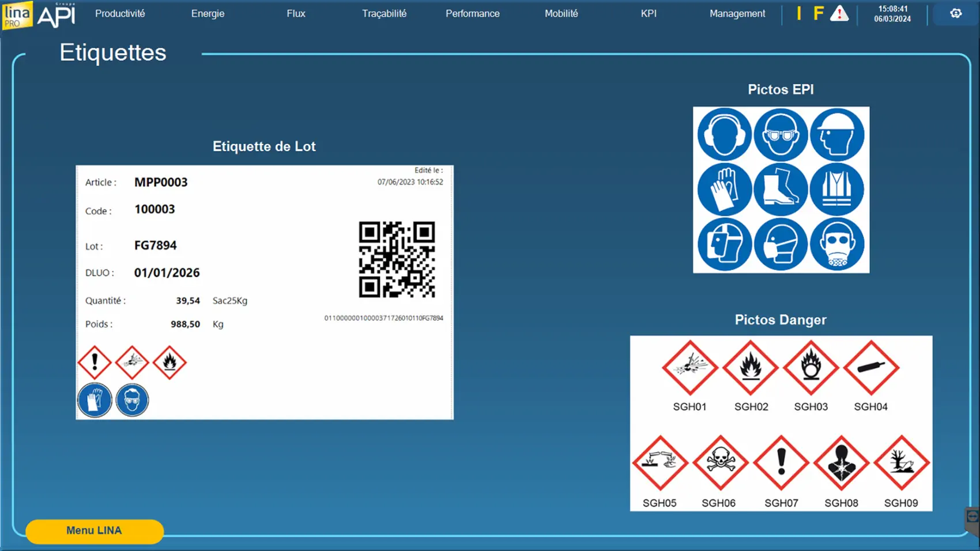Click the settings gear icon
Image resolution: width=980 pixels, height=551 pixels.
coord(956,13)
